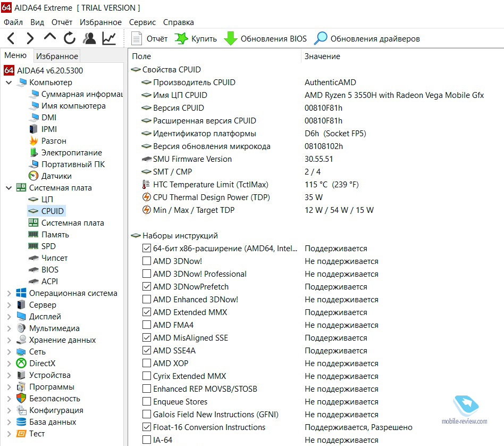The width and height of the screenshot is (504, 446).
Task: Open the Вид menu
Action: point(37,22)
